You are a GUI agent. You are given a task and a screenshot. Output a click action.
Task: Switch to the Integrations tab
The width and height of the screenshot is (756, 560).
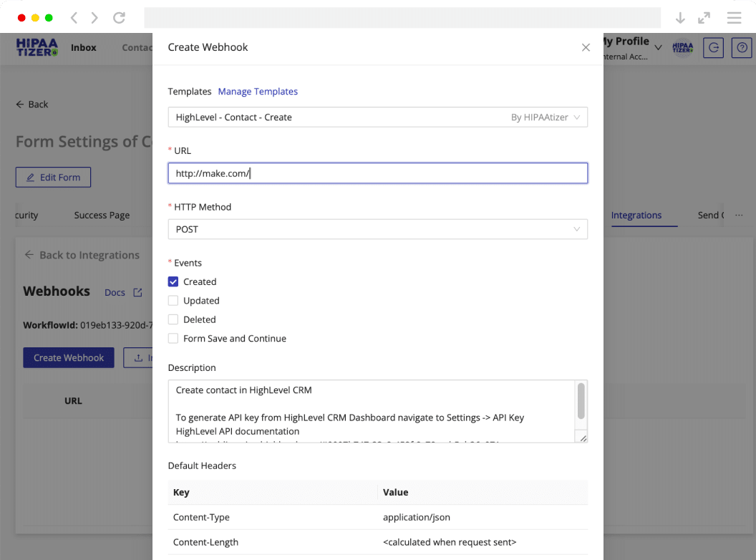pos(636,215)
